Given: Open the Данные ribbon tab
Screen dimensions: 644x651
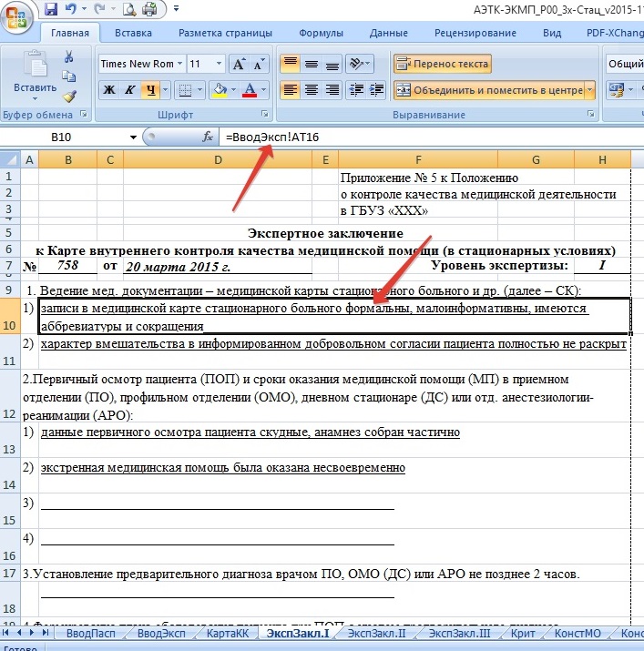Looking at the screenshot, I should click(388, 33).
